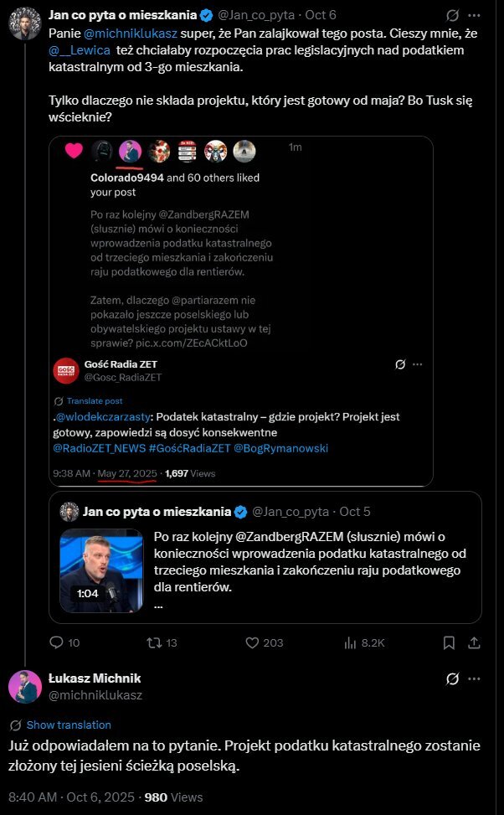The width and height of the screenshot is (504, 815).
Task: Toggle repost on post with 13 reposts
Action: tap(152, 642)
